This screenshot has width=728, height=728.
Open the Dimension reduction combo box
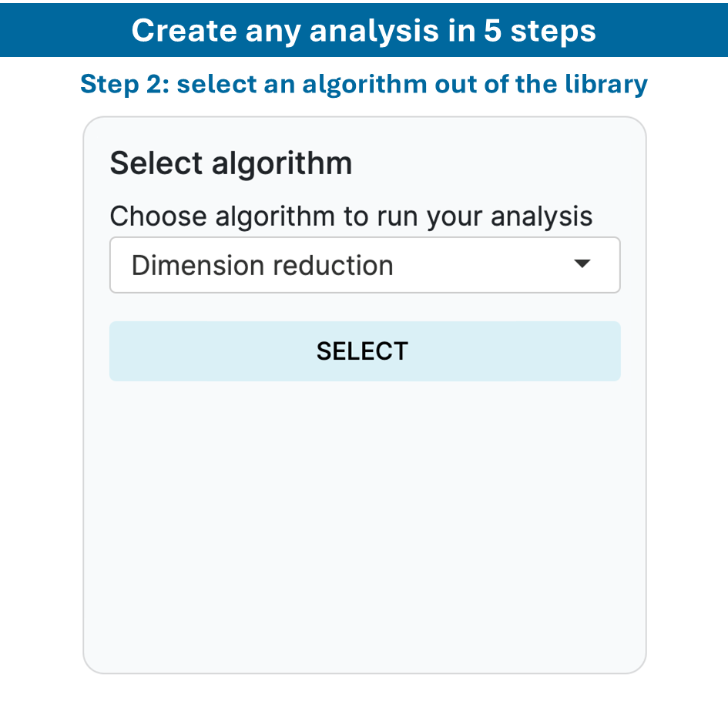pyautogui.click(x=364, y=265)
